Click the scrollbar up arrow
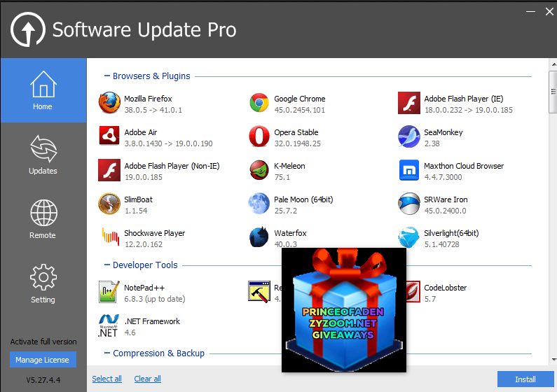557x392 pixels. 553,64
